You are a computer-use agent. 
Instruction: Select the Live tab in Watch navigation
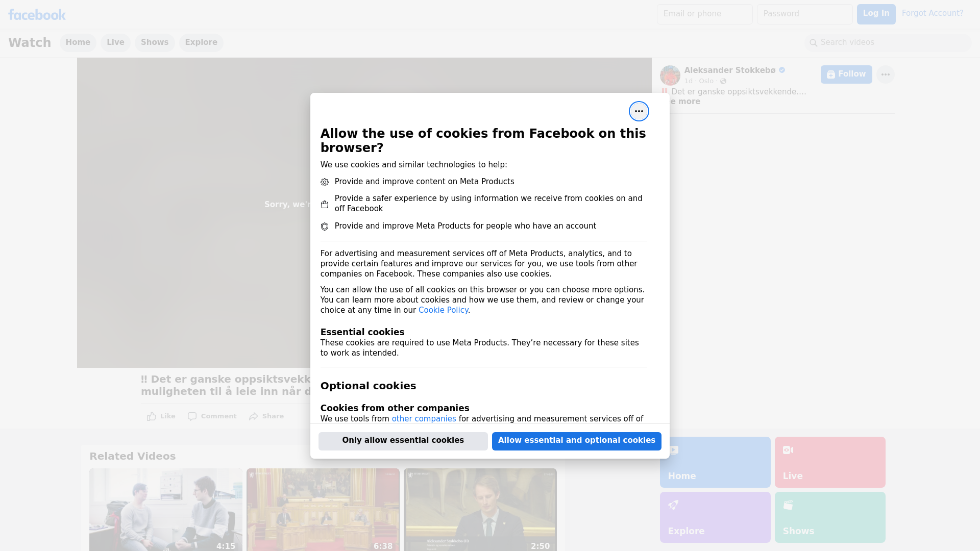tap(115, 43)
